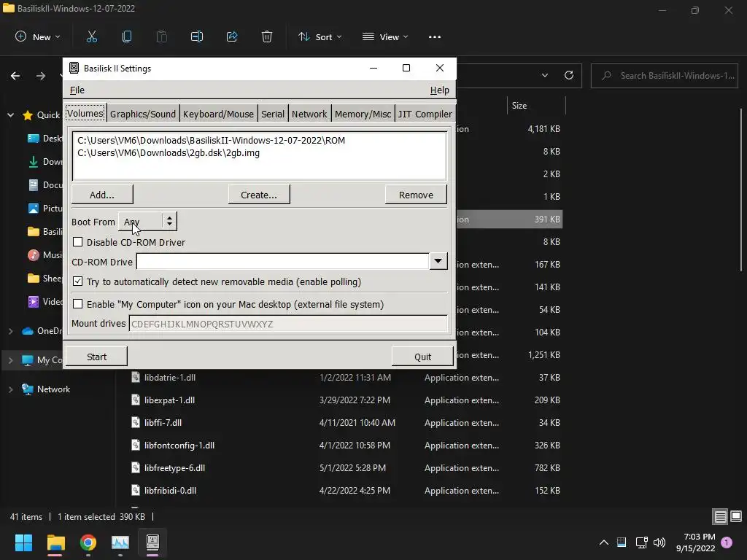
Task: Click the Cut scissors icon in Explorer toolbar
Action: coord(91,36)
